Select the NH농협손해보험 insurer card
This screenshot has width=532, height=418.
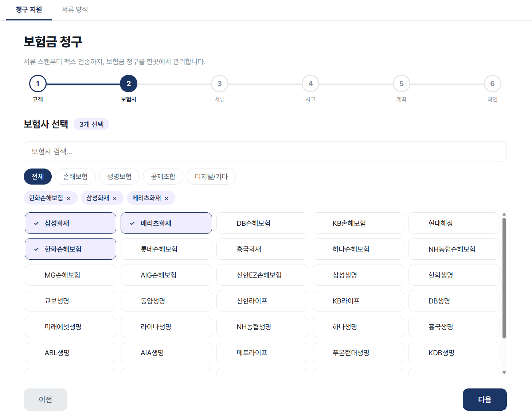click(x=454, y=249)
